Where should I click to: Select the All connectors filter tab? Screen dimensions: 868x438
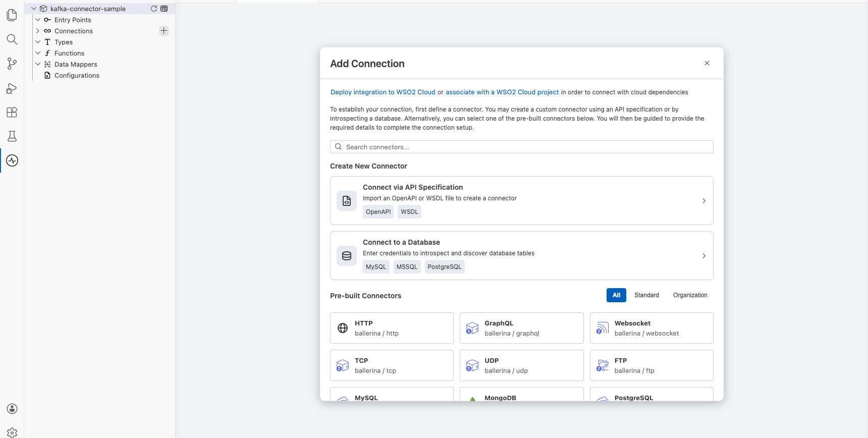[616, 295]
